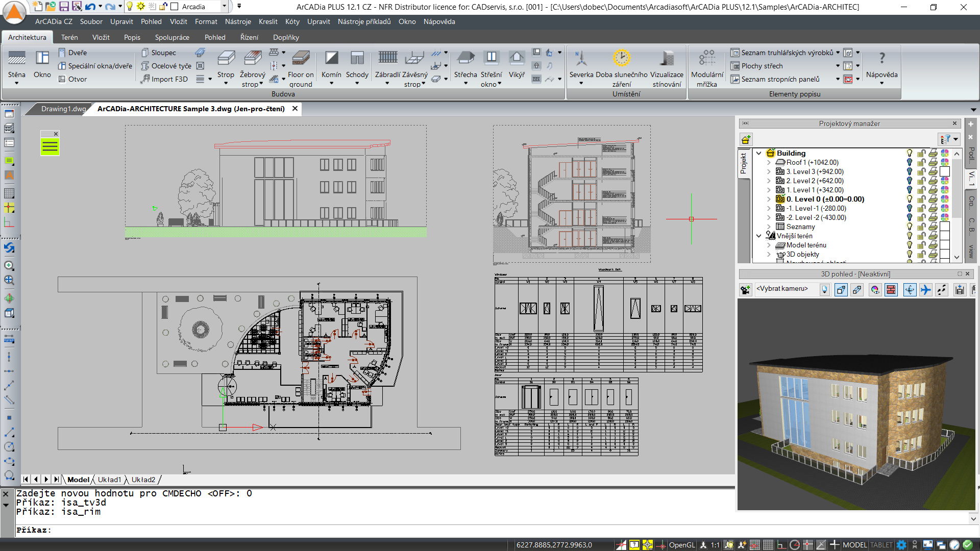Activate footsteps walk mode in 3D view
Viewport: 980px width, 551px height.
coord(941,290)
